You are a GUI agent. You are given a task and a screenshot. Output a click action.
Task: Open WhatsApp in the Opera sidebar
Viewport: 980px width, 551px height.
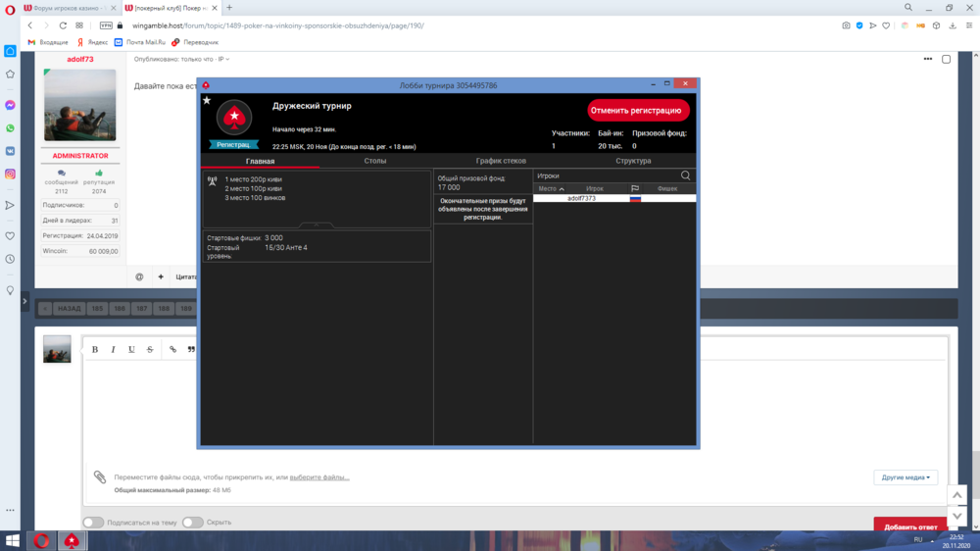[10, 128]
